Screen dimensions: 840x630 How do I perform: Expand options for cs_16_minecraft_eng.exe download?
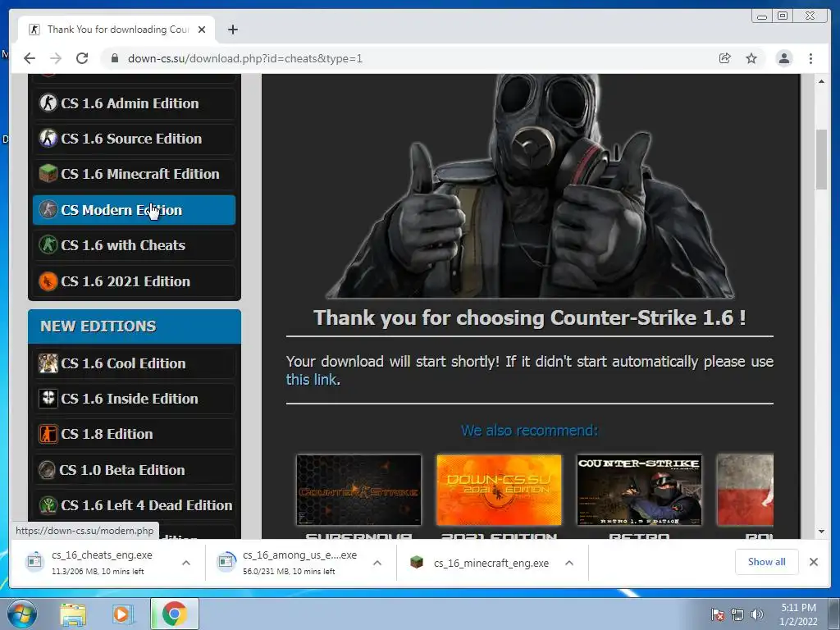pyautogui.click(x=569, y=563)
